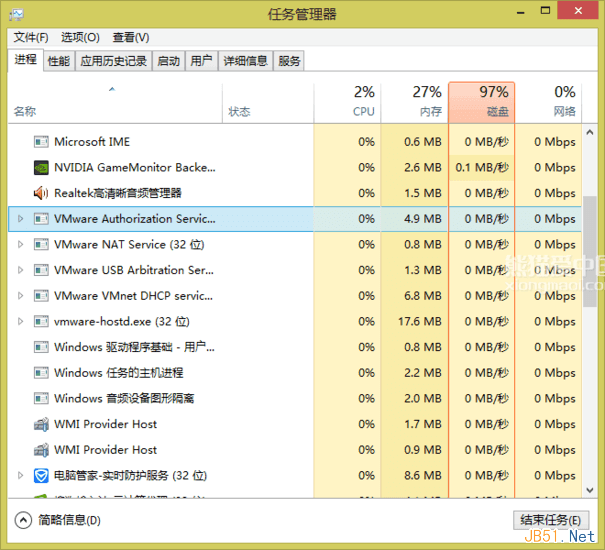The image size is (605, 550).
Task: Expand VMware Authorization Service process group
Action: 20,219
